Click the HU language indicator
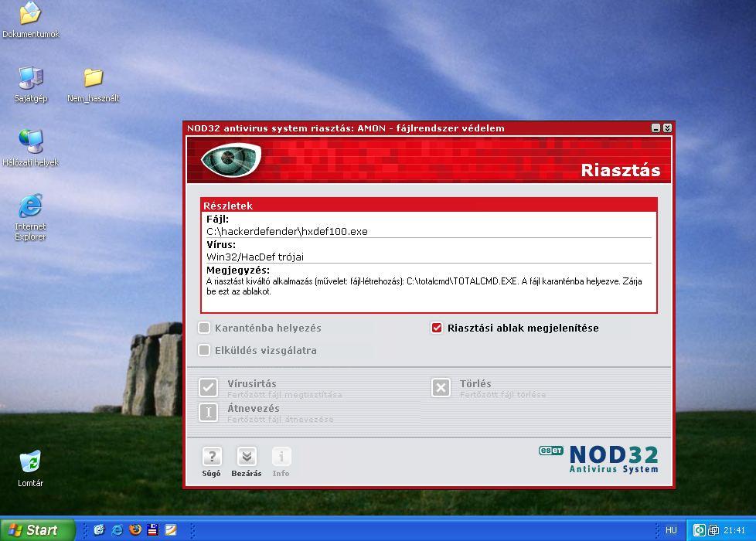Screen dimensions: 756x541 [x=671, y=530]
